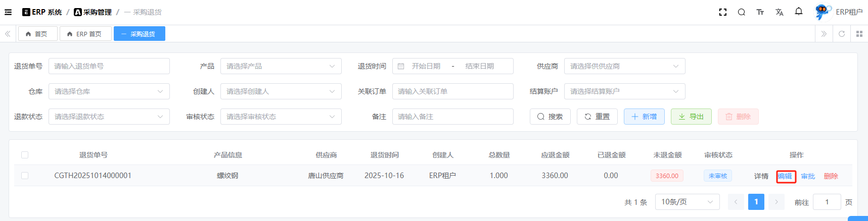Click the 退货单号 input field

[x=109, y=66]
